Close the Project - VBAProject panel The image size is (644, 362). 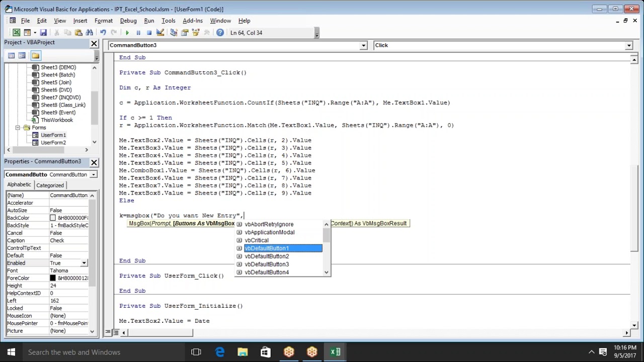(x=94, y=44)
